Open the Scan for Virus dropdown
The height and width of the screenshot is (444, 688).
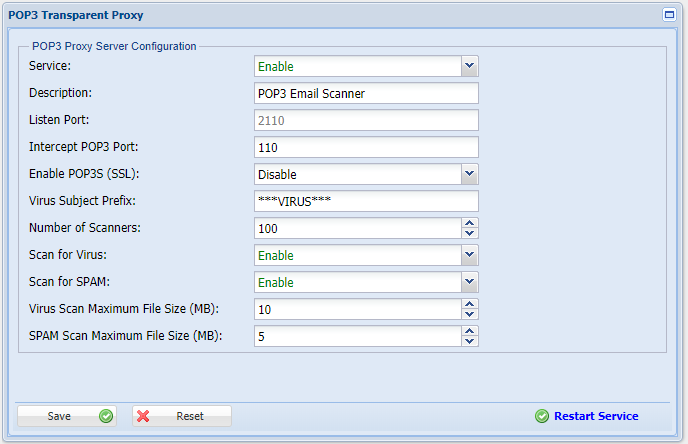(470, 255)
